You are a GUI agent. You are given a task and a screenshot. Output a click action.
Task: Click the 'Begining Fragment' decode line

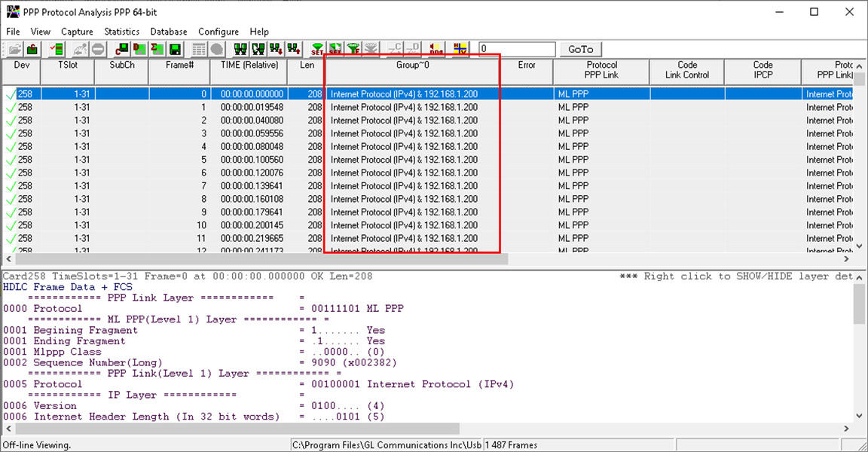[x=194, y=330]
